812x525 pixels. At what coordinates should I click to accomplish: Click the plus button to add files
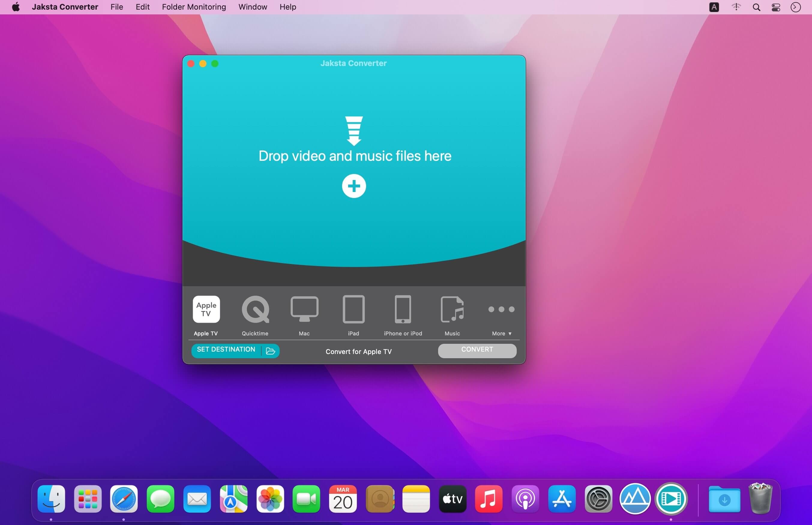(x=354, y=186)
